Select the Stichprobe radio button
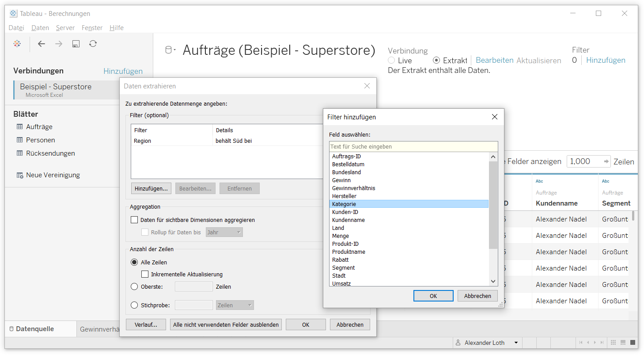The height and width of the screenshot is (355, 644). pos(135,305)
